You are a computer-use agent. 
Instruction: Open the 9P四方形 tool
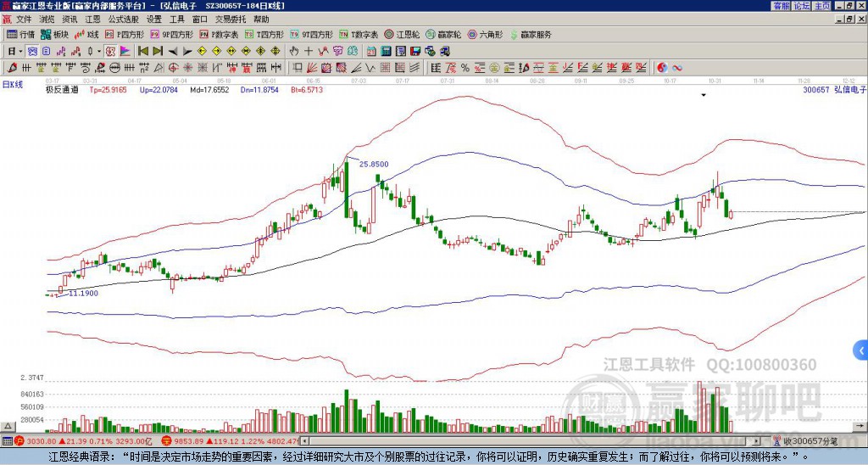172,34
